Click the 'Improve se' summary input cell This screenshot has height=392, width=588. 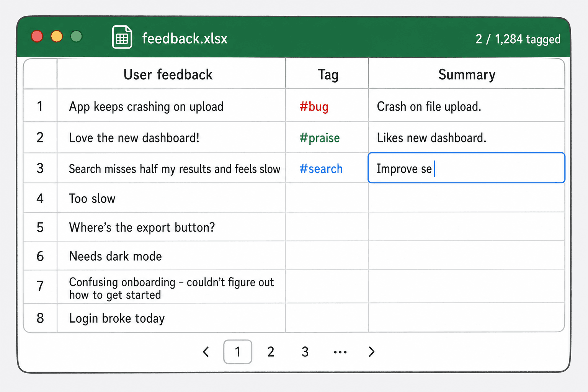click(466, 168)
